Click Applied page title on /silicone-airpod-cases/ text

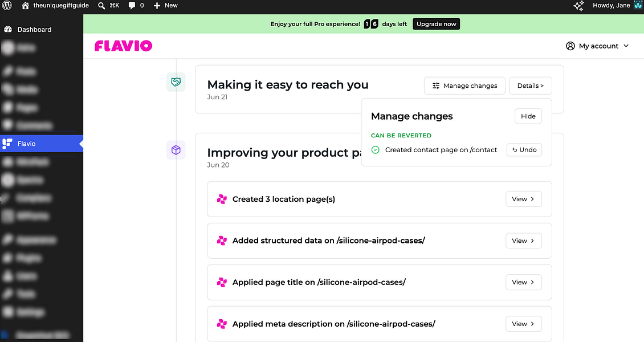click(319, 283)
